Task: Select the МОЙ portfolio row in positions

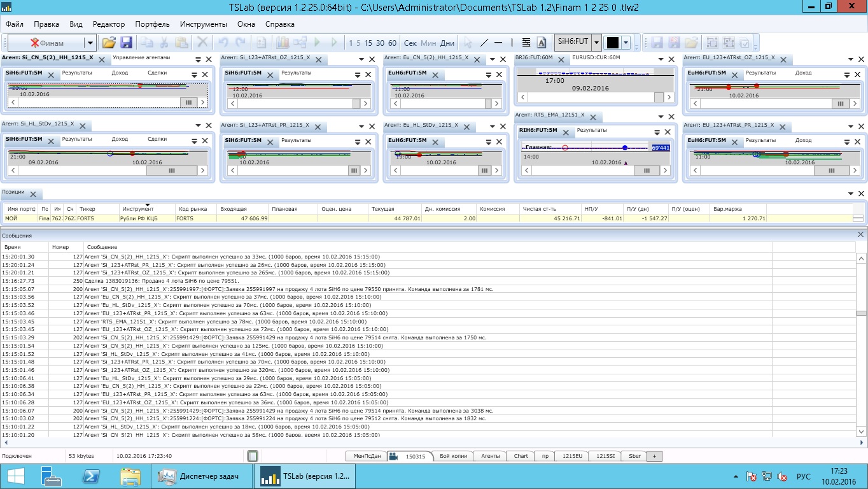Action: click(11, 218)
